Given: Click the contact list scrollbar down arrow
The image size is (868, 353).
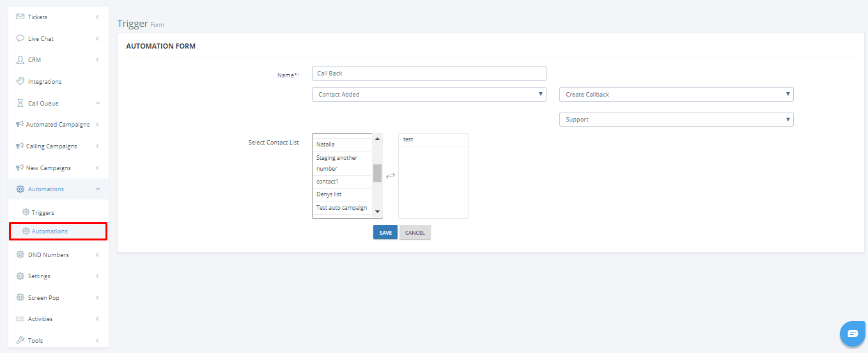Looking at the screenshot, I should pos(377,212).
